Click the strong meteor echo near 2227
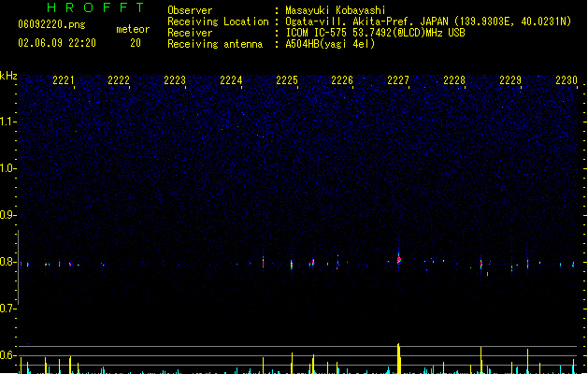 tap(399, 259)
